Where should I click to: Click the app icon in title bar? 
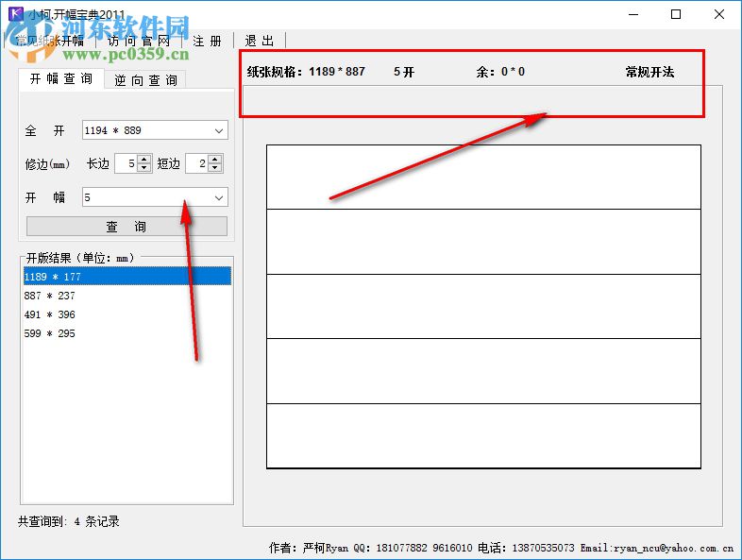coord(16,13)
